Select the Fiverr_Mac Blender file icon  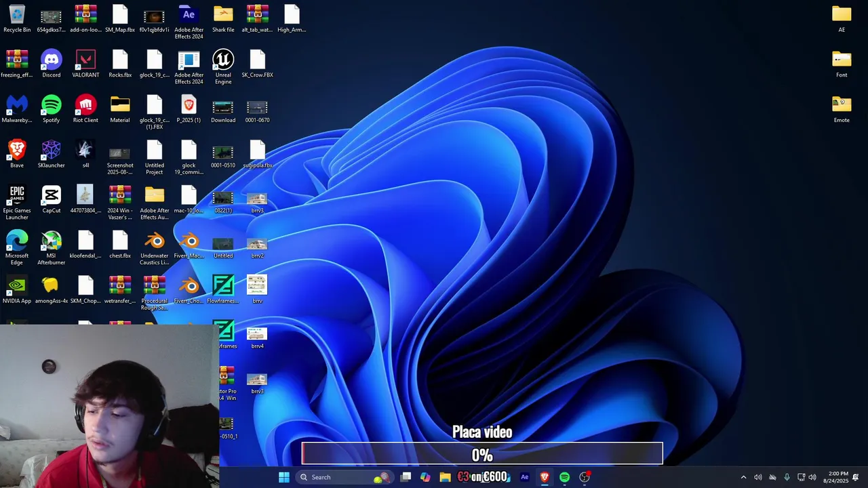point(189,245)
